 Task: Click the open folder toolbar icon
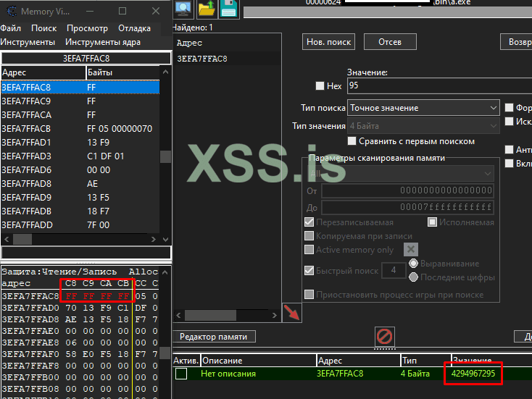point(207,9)
